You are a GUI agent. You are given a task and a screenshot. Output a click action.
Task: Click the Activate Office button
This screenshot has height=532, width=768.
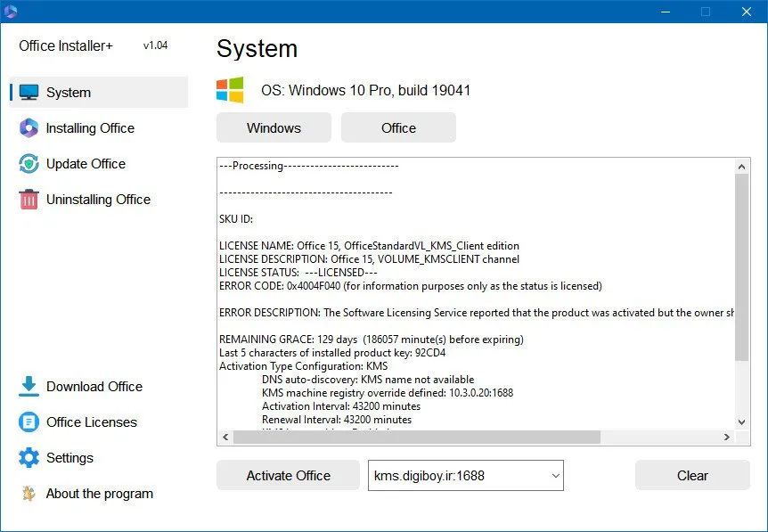[288, 475]
